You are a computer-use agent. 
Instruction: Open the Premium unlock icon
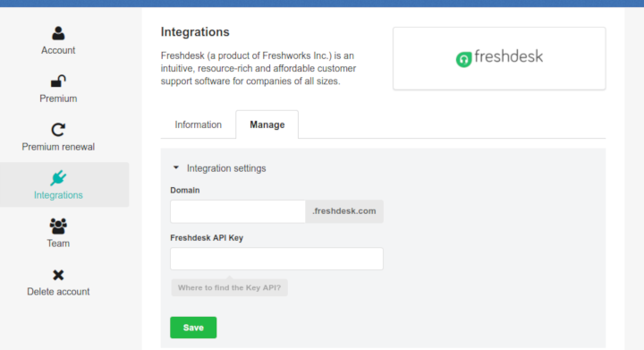click(58, 81)
